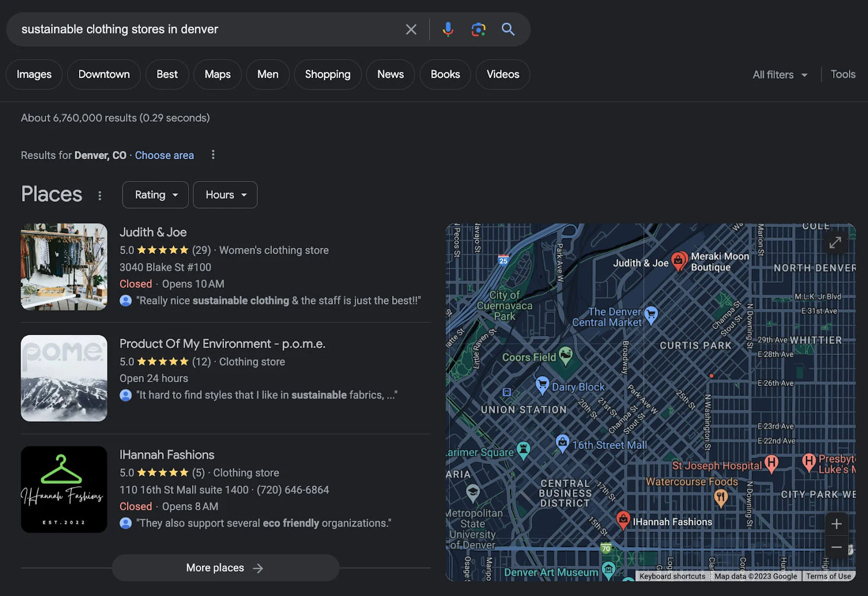Zoom in on the map with plus
The height and width of the screenshot is (596, 868).
(x=837, y=524)
